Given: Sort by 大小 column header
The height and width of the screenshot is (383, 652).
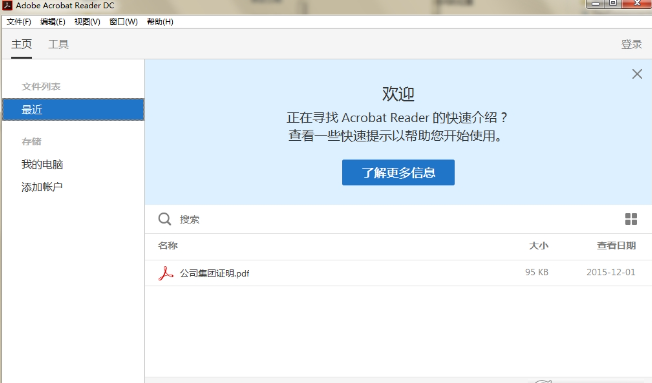Looking at the screenshot, I should pos(539,246).
